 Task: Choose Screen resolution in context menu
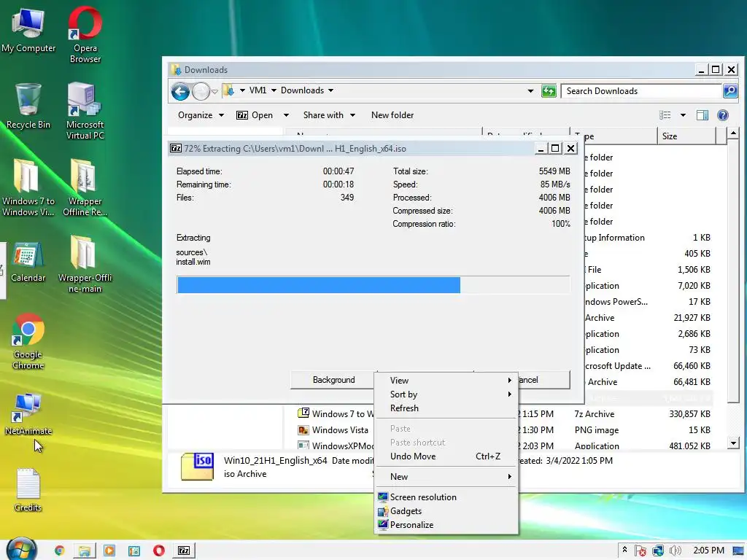point(446,497)
